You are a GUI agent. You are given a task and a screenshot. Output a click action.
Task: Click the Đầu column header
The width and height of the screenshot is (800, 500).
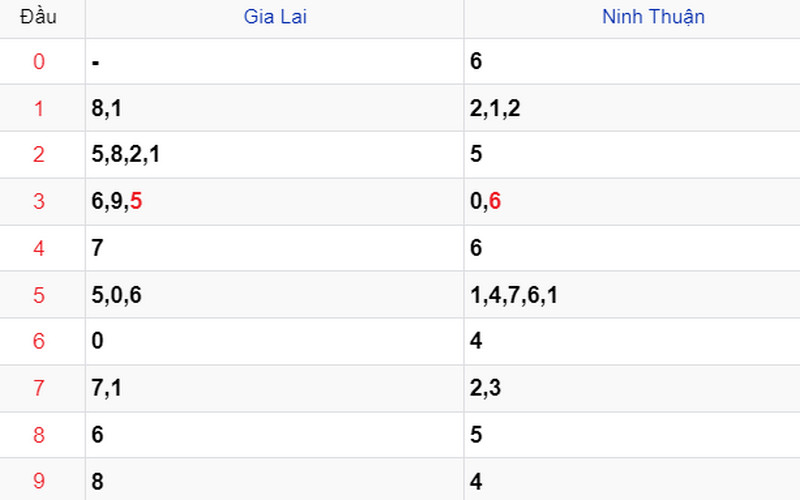(38, 17)
